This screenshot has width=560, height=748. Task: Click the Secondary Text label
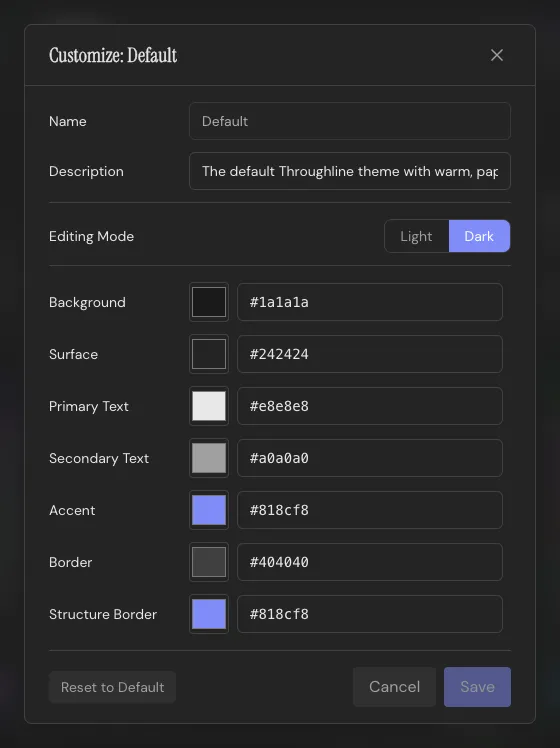(99, 458)
